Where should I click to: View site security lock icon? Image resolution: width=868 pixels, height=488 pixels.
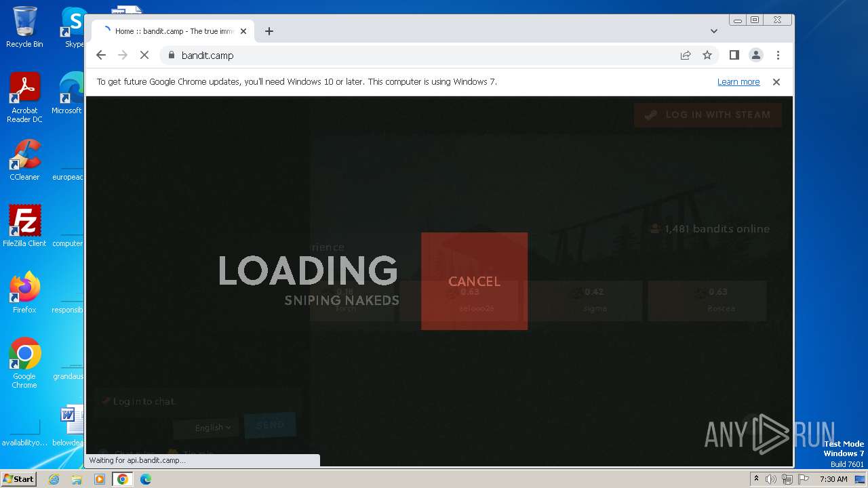171,56
